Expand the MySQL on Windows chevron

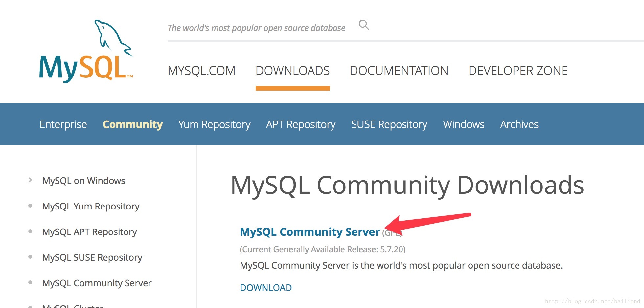(30, 180)
